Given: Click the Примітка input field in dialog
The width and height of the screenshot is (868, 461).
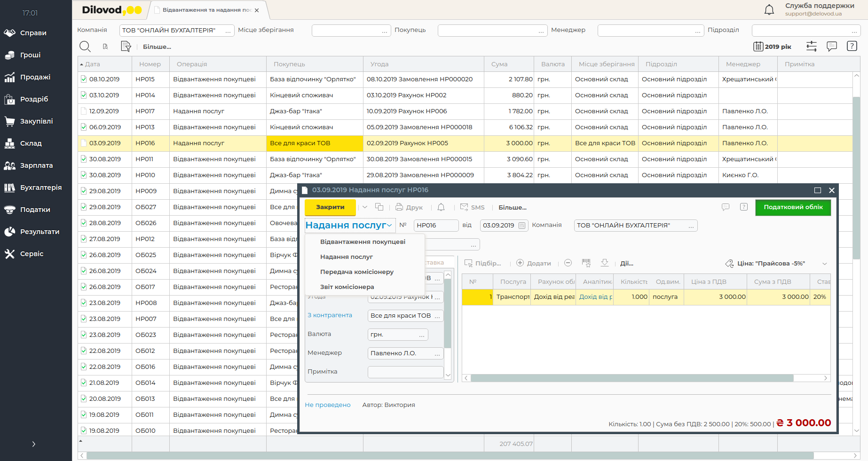Looking at the screenshot, I should tap(405, 372).
